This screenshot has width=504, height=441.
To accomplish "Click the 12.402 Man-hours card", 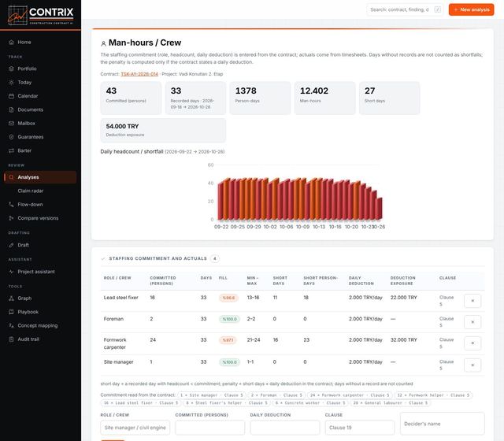I will (324, 98).
